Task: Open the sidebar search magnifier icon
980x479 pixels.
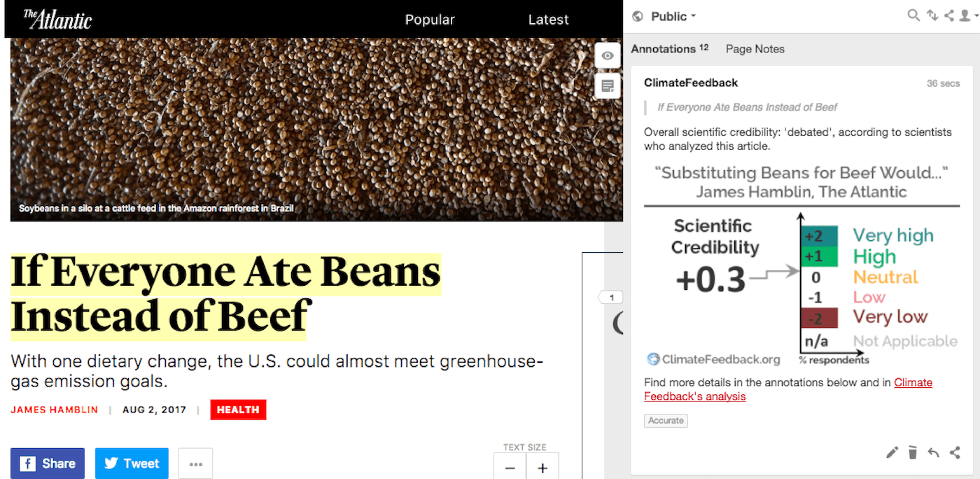Action: pos(913,15)
